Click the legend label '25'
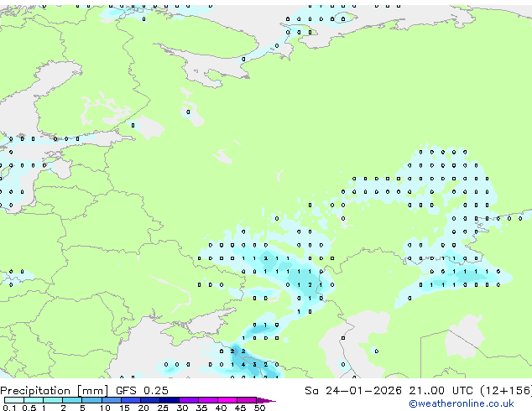Image resolution: width=532 pixels, height=411 pixels. point(163,408)
